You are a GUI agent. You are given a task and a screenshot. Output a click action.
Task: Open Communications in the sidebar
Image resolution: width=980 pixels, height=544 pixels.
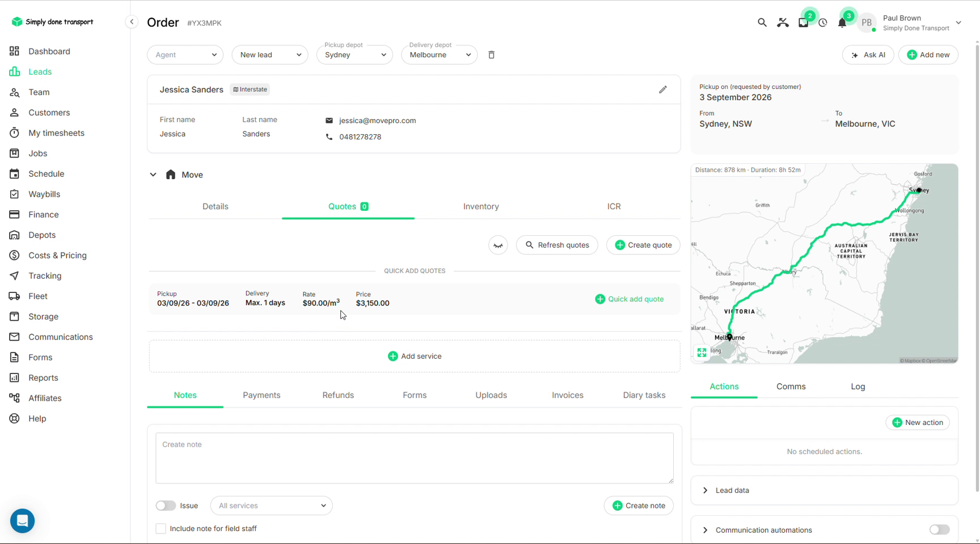coord(60,337)
